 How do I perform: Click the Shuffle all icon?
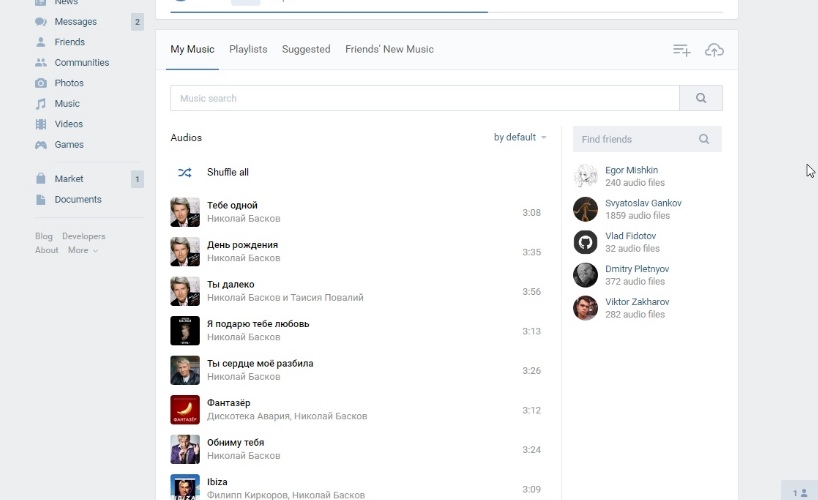pyautogui.click(x=185, y=172)
